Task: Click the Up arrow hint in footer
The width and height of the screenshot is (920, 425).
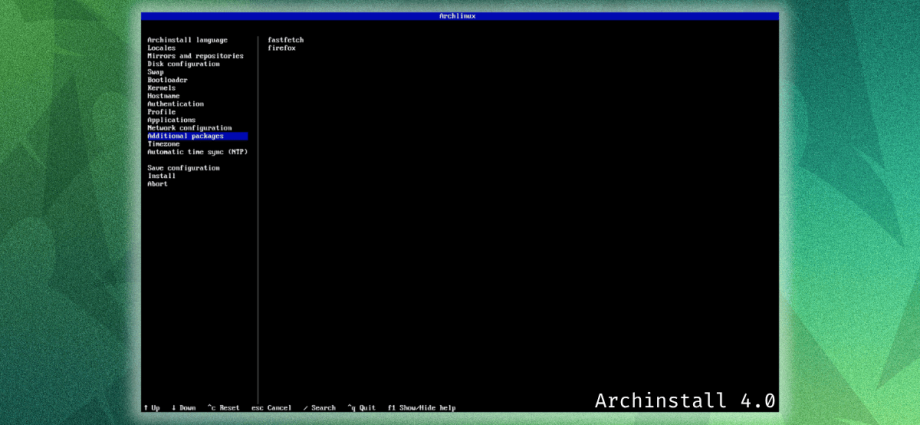Action: tap(151, 407)
